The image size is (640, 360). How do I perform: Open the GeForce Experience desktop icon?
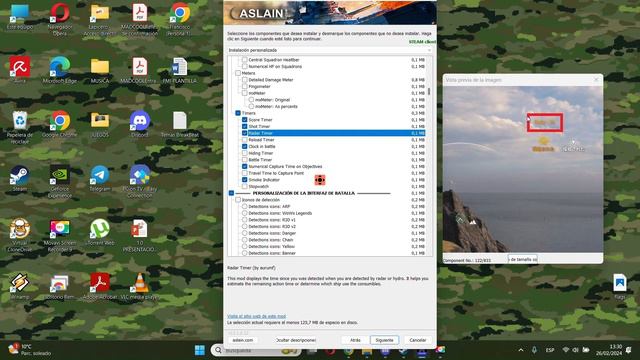click(60, 181)
